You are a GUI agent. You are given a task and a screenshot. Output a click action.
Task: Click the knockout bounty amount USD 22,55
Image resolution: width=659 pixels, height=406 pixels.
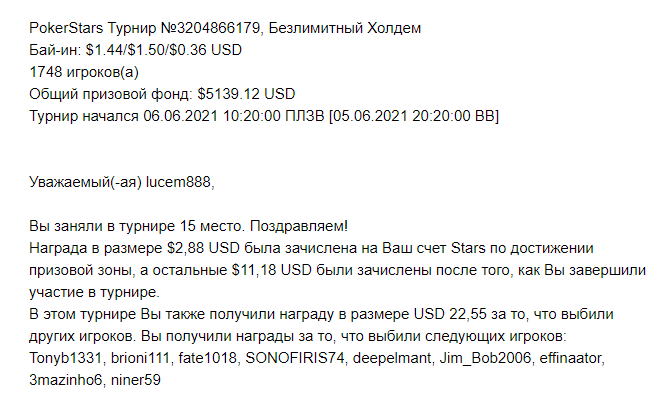(x=450, y=314)
